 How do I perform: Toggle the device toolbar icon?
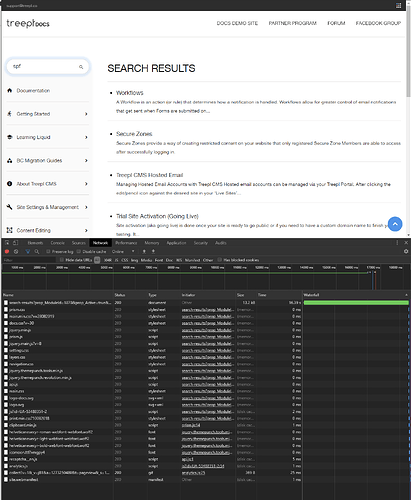15,243
